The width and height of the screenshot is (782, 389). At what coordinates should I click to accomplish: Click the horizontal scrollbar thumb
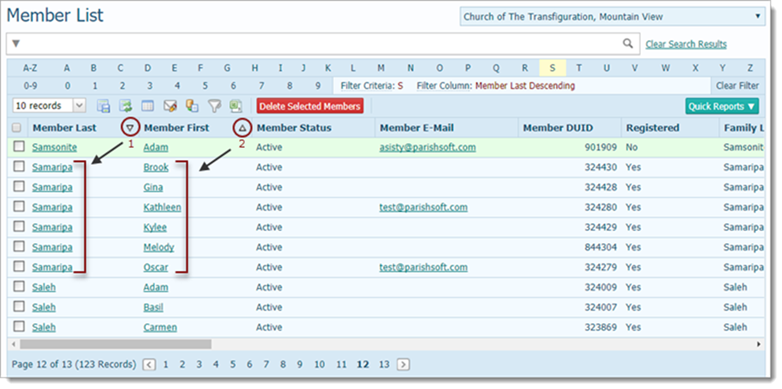click(116, 344)
